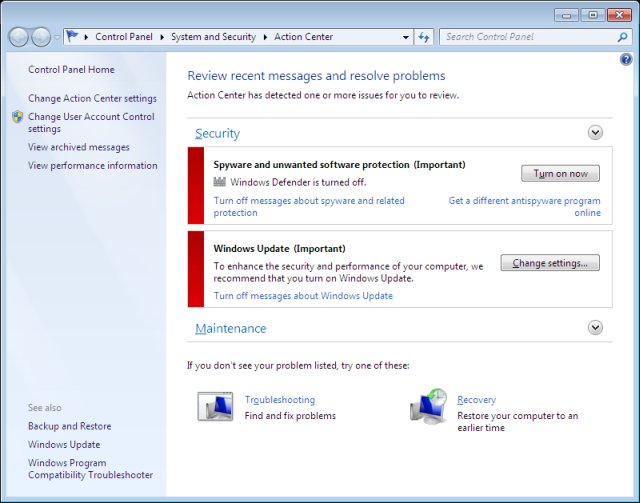Click the UAC shield icon in sidebar
This screenshot has width=640, height=503.
[17, 117]
